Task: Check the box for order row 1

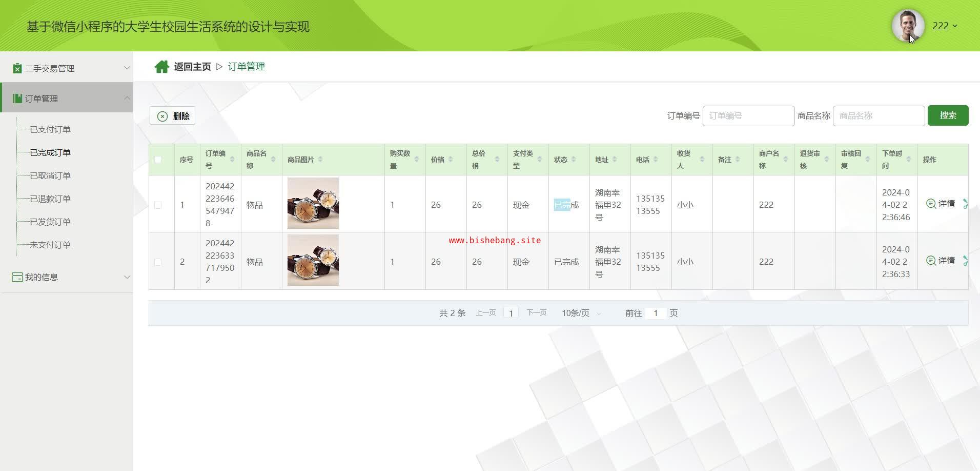Action: click(x=158, y=205)
